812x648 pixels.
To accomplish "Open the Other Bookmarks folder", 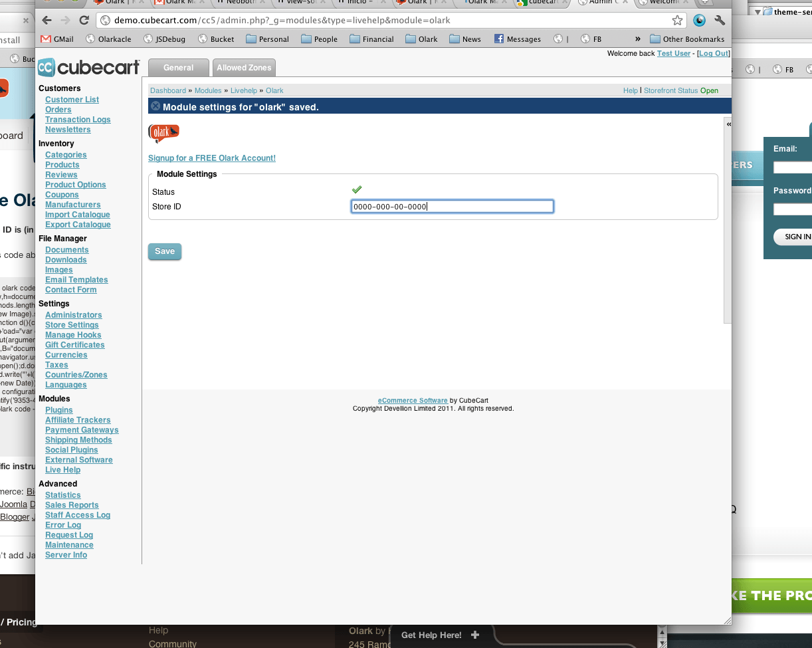I will pyautogui.click(x=687, y=39).
